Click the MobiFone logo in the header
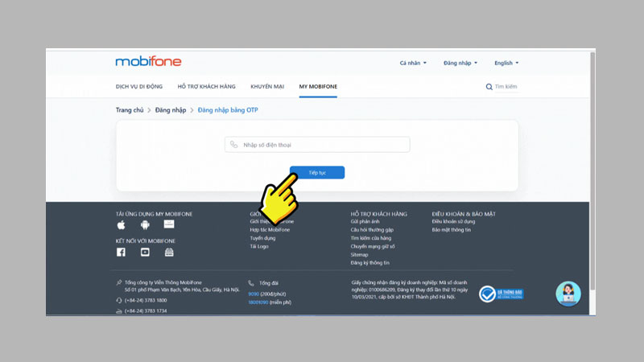 click(x=148, y=62)
